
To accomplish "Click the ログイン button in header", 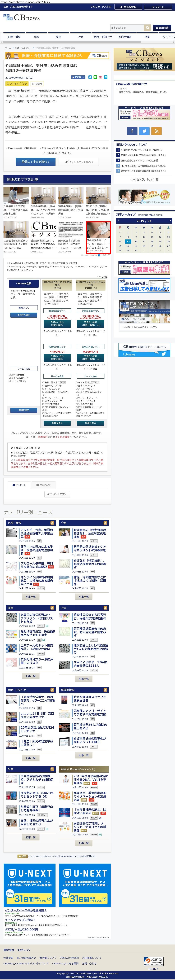I will click(x=158, y=7).
